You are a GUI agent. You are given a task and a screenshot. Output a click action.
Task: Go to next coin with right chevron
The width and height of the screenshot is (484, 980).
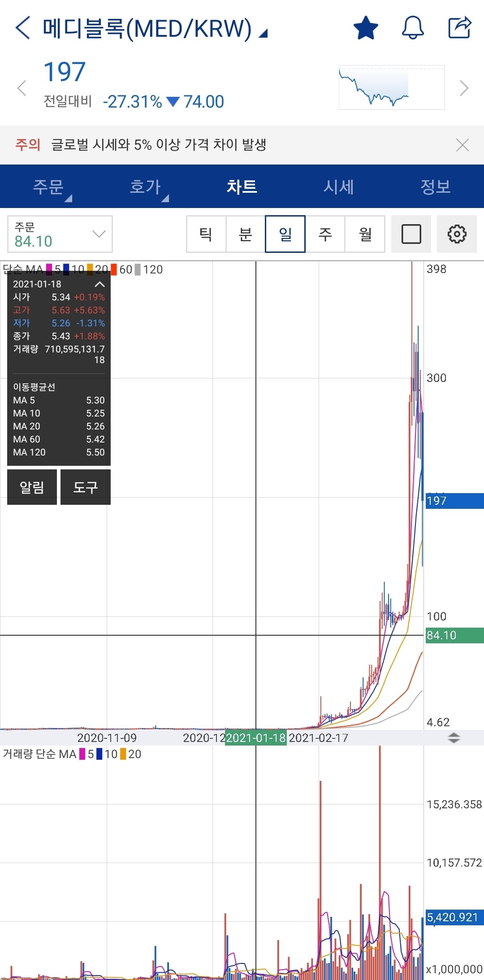click(464, 88)
